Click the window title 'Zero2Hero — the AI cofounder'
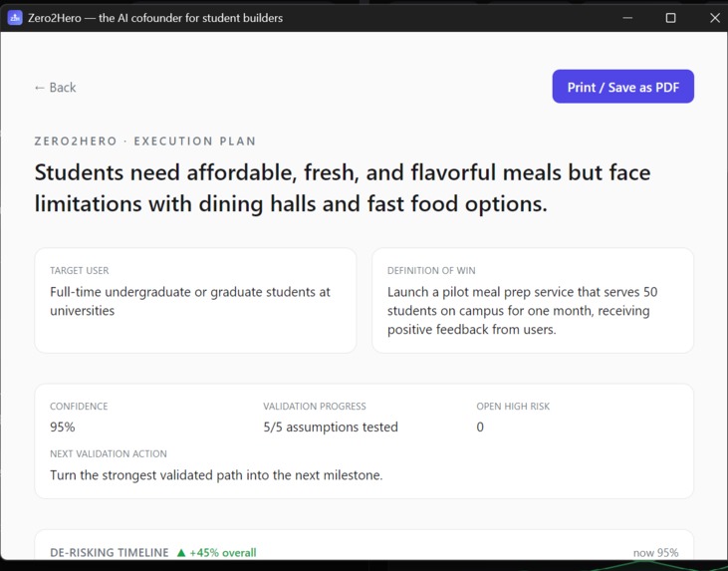 click(155, 18)
